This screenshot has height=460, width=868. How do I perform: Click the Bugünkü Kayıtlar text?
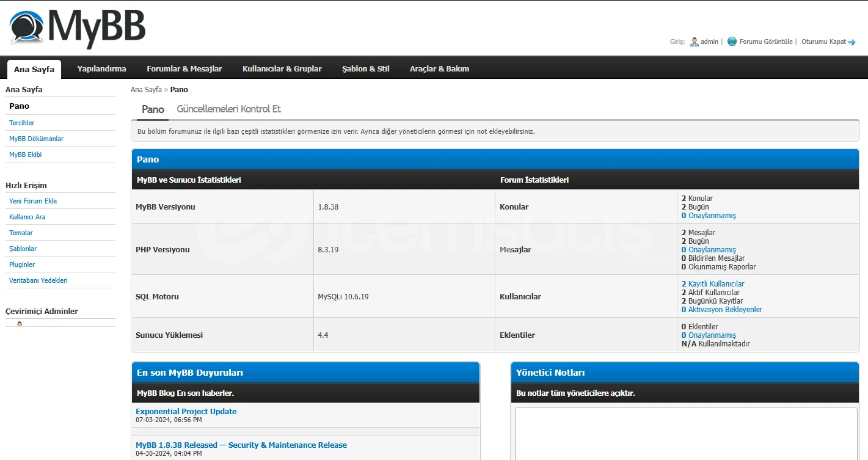(712, 301)
